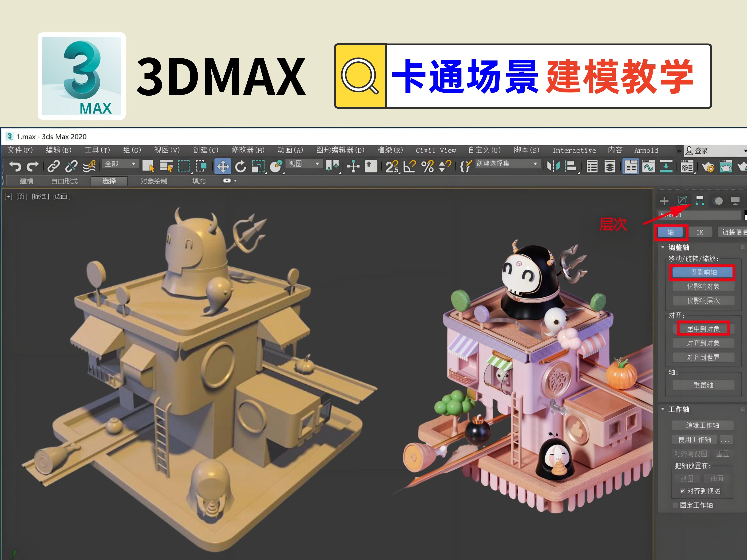
Task: Toggle the 仅影响对象 button
Action: click(703, 287)
